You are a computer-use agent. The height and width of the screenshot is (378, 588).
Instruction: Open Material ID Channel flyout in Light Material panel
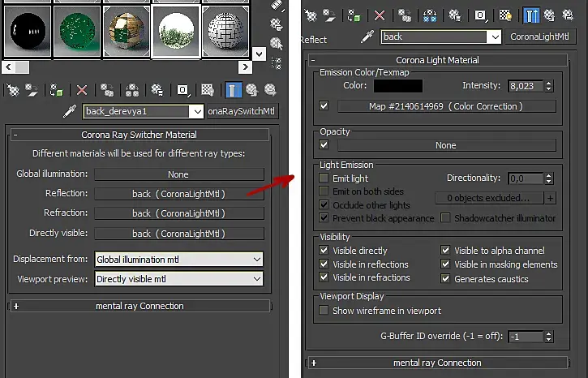(480, 15)
